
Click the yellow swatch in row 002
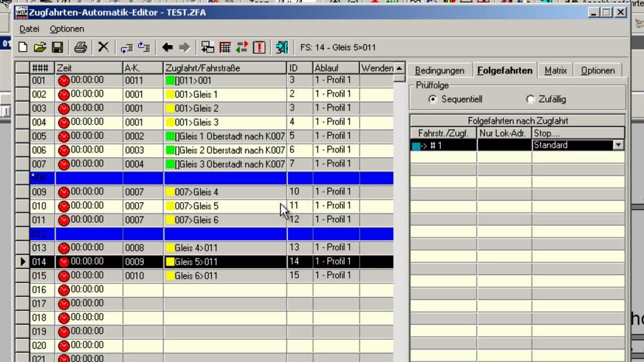pyautogui.click(x=170, y=95)
